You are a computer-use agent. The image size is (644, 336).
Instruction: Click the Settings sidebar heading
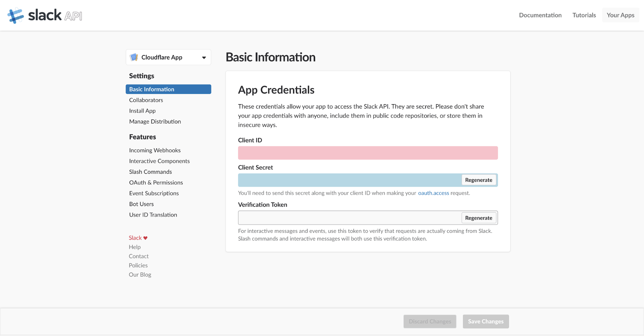point(142,76)
